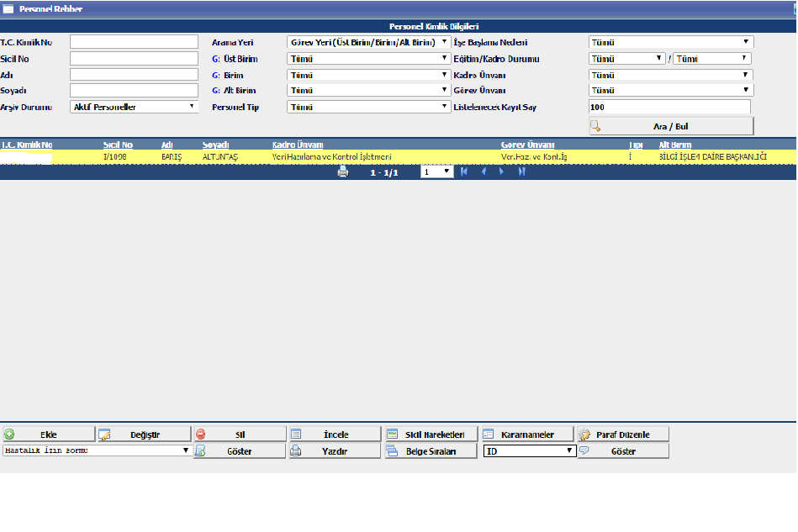Click the Yazdır print button
The width and height of the screenshot is (798, 532).
click(x=336, y=451)
